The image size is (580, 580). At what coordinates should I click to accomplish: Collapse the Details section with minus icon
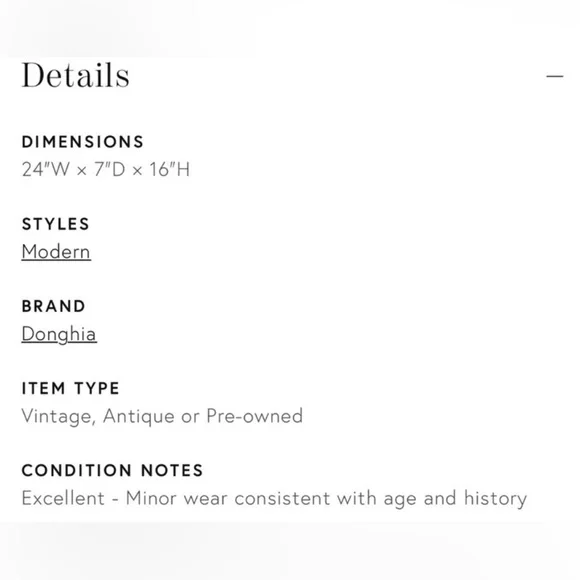(554, 76)
